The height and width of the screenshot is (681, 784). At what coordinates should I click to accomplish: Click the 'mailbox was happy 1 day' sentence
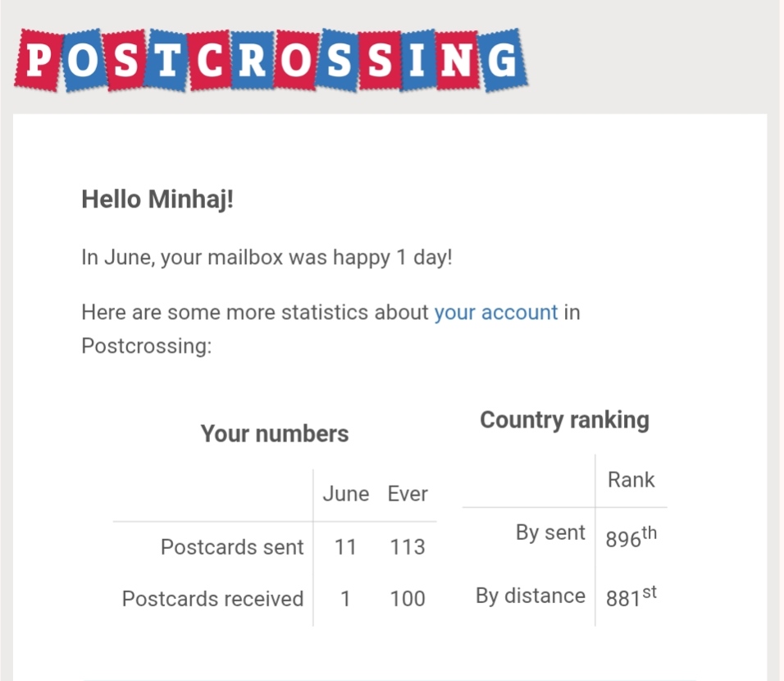267,258
